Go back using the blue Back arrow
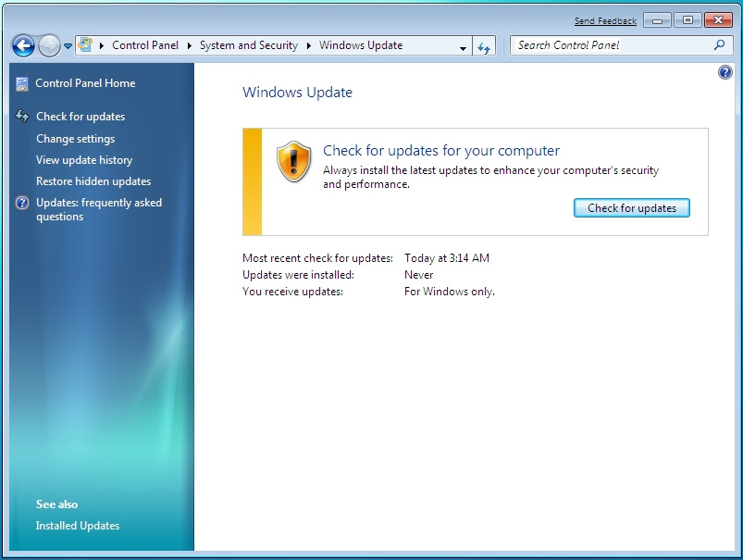The image size is (743, 560). [x=23, y=46]
